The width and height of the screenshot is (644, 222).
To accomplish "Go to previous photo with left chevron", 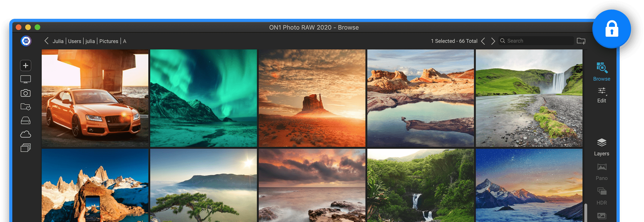I will 483,41.
